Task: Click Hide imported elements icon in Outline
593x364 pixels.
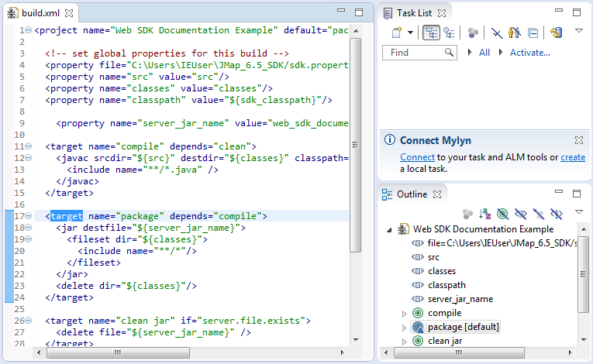Action: point(539,213)
